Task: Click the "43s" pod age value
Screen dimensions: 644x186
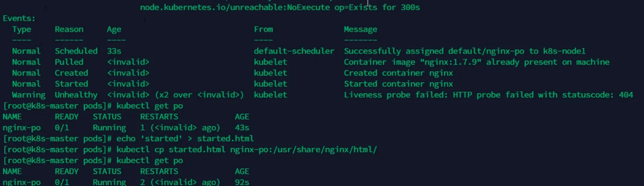Action: point(242,128)
